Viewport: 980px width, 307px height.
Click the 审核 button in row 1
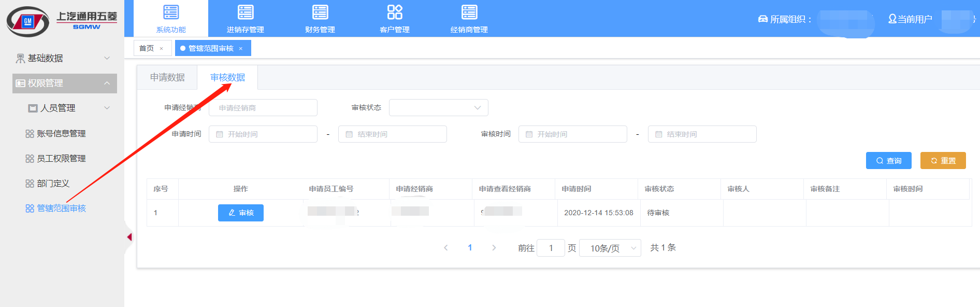click(x=241, y=213)
